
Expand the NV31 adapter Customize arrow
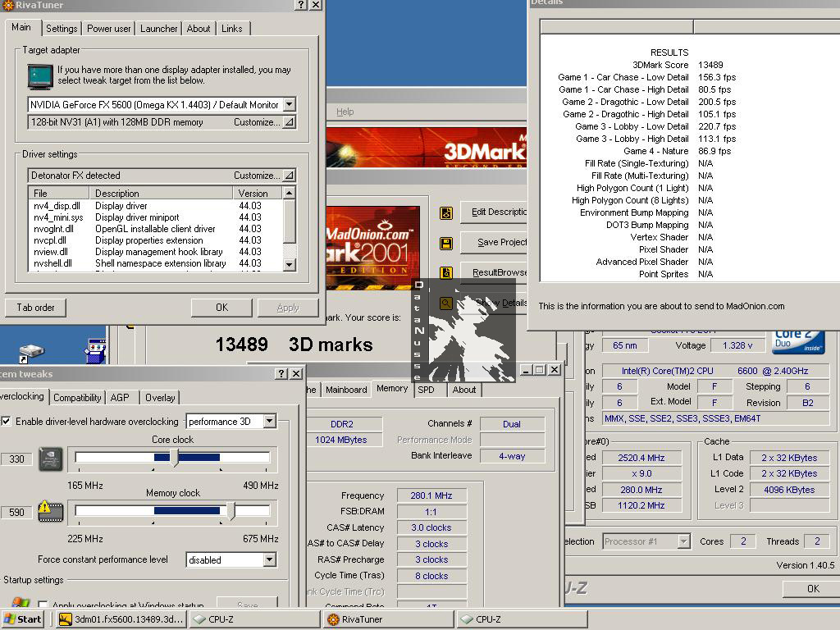click(289, 122)
